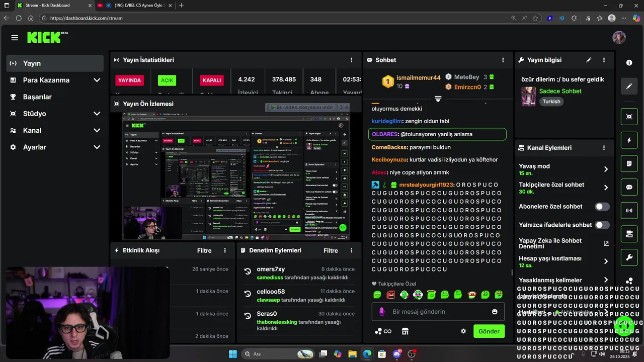Screen dimensions: 644x362
Task: Click the AÇIK status badge
Action: coord(167,80)
